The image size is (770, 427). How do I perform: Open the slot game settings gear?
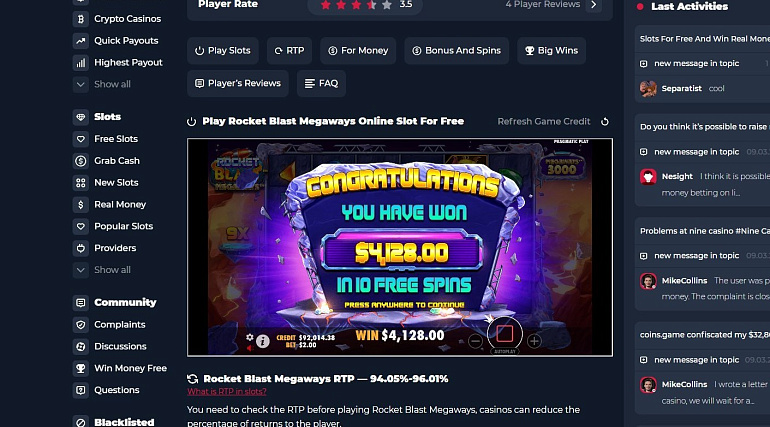pyautogui.click(x=249, y=337)
